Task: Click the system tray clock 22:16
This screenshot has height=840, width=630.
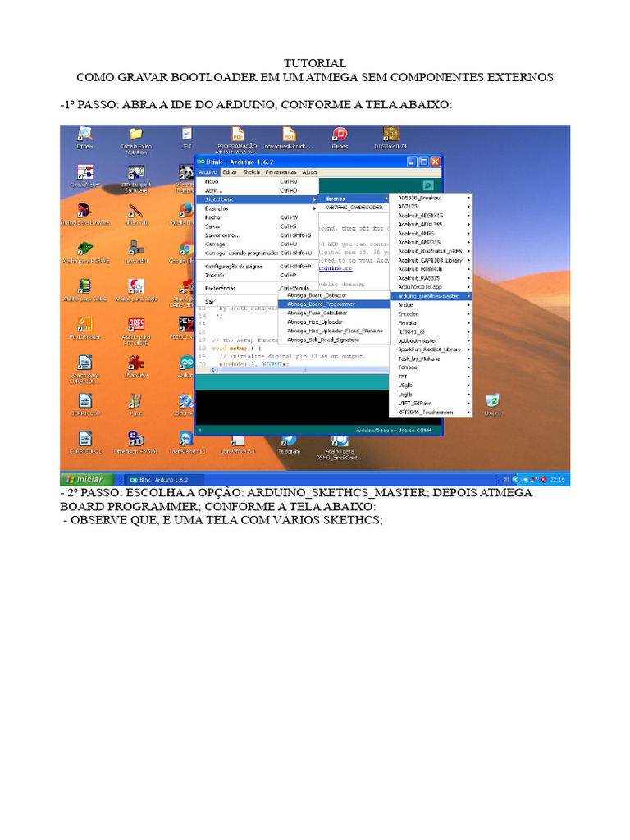Action: coord(557,479)
